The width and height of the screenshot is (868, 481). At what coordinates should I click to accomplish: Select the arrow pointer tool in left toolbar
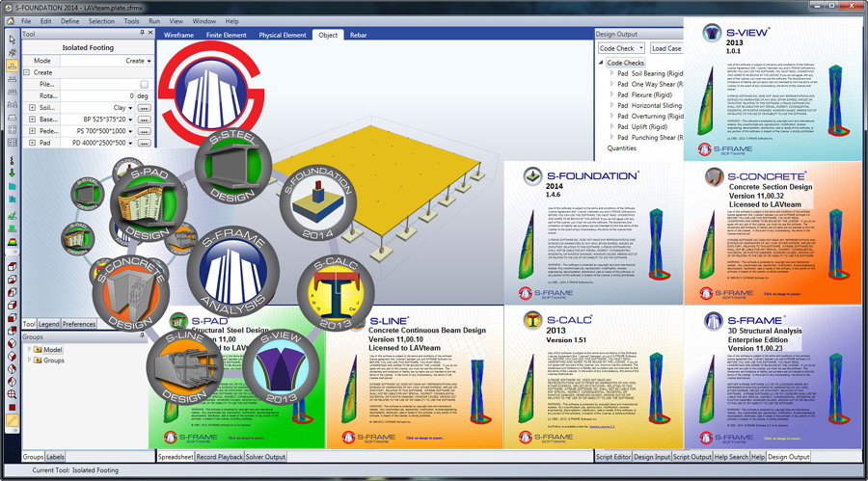pos(13,40)
